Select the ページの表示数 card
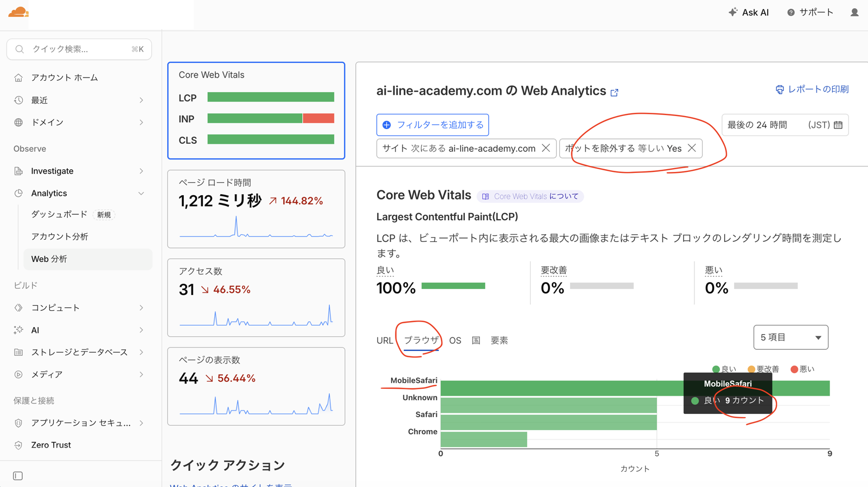868x487 pixels. [x=256, y=386]
